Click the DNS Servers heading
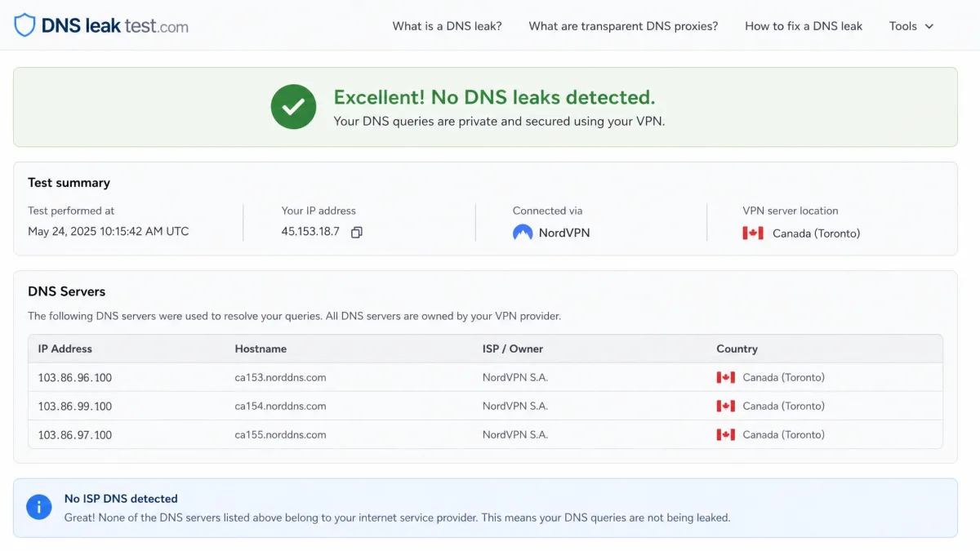The width and height of the screenshot is (980, 551). pyautogui.click(x=67, y=291)
